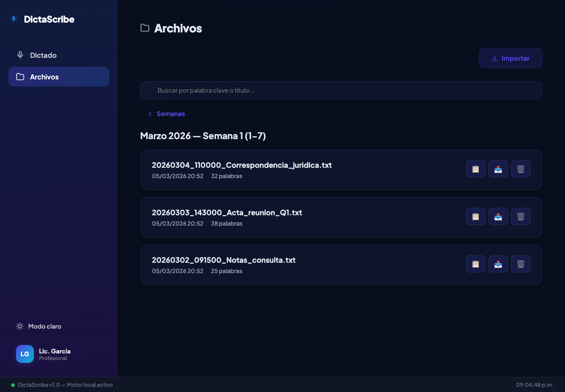Delete the Acta_reunion_Q1 file
Image resolution: width=565 pixels, height=392 pixels.
click(x=520, y=216)
